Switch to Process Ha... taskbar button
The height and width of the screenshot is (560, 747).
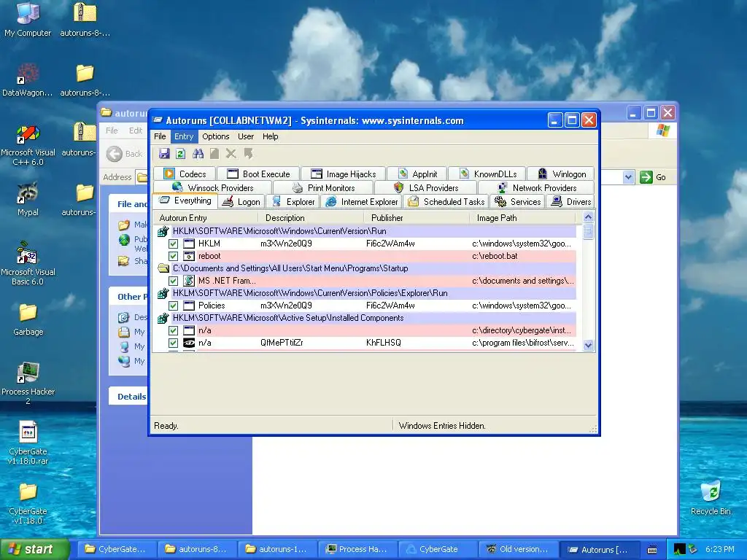coord(357,549)
